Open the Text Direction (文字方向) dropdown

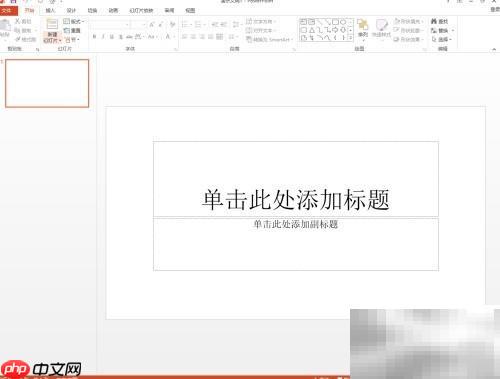coord(261,21)
